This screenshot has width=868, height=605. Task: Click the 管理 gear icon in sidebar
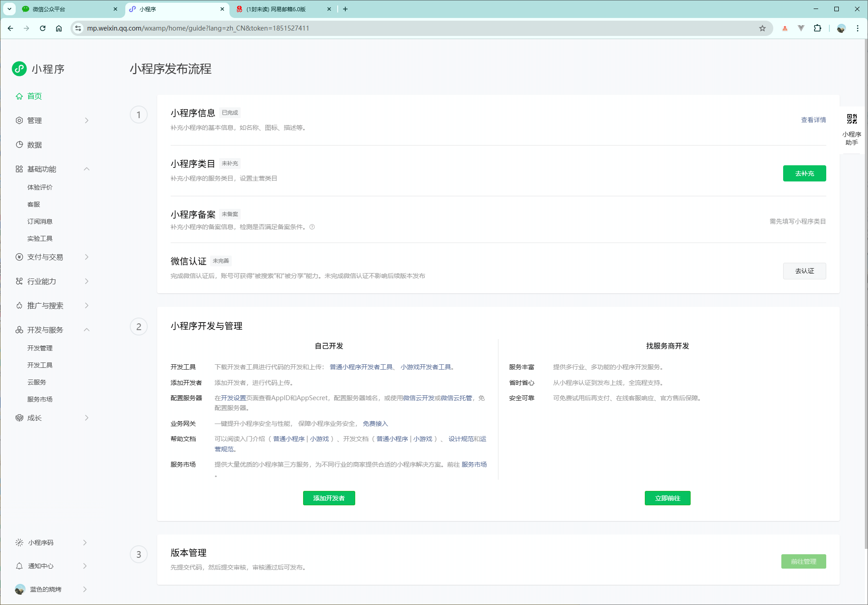coord(19,120)
